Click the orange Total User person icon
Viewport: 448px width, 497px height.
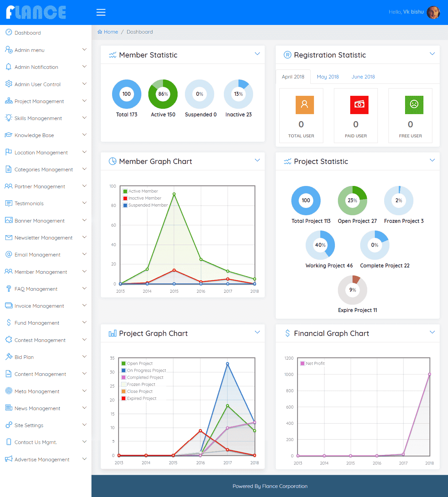305,105
